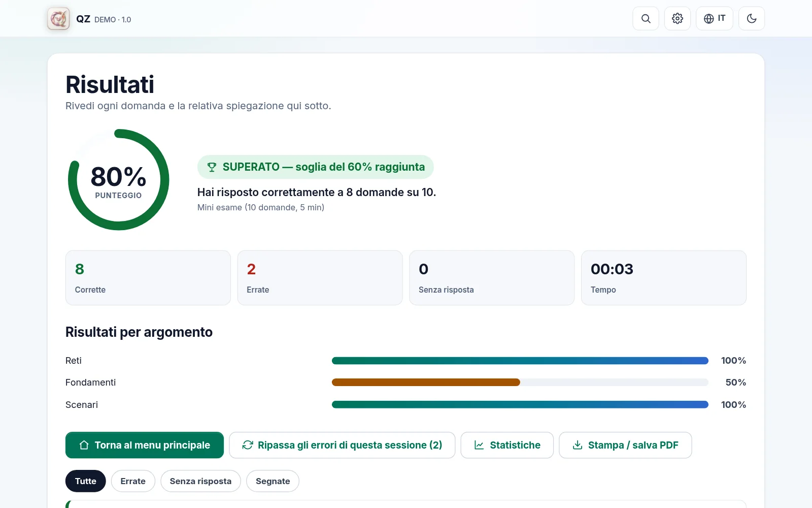Toggle dark mode with moon icon
This screenshot has height=508, width=812.
[x=752, y=19]
